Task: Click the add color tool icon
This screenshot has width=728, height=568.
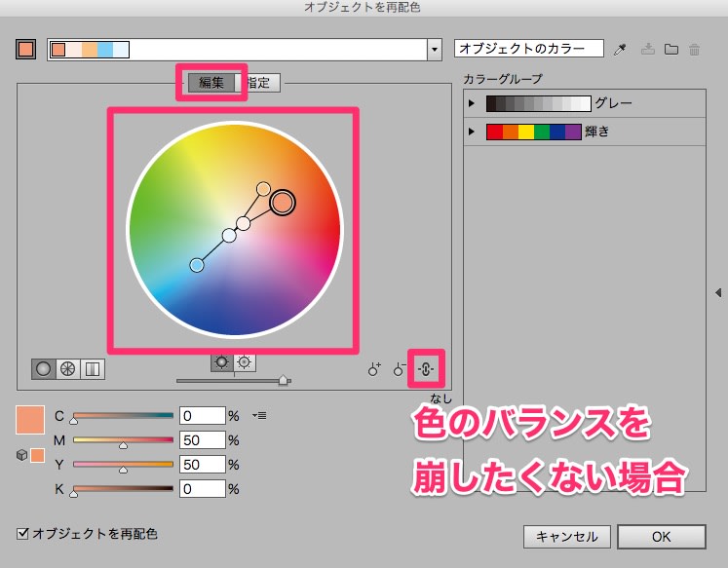Action: click(x=374, y=369)
